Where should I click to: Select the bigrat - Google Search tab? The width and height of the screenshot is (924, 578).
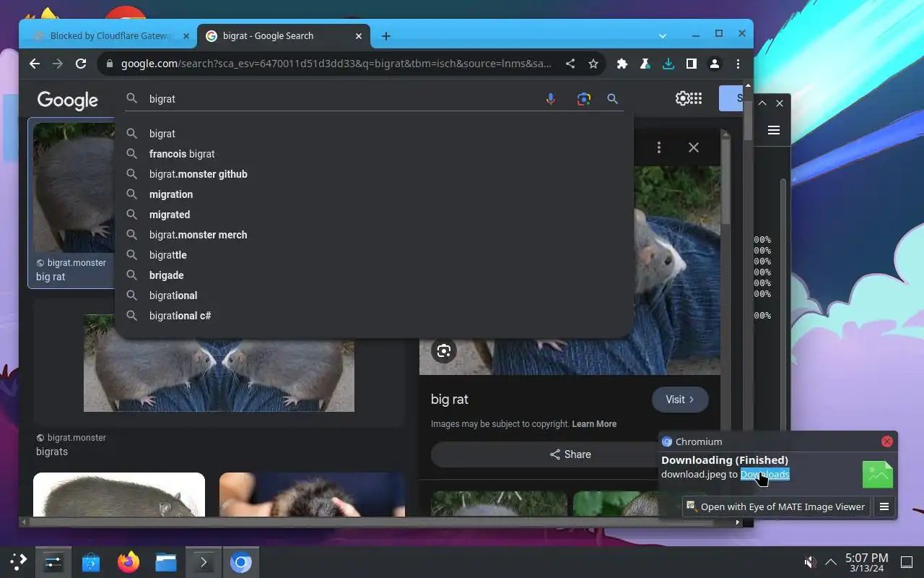(283, 36)
